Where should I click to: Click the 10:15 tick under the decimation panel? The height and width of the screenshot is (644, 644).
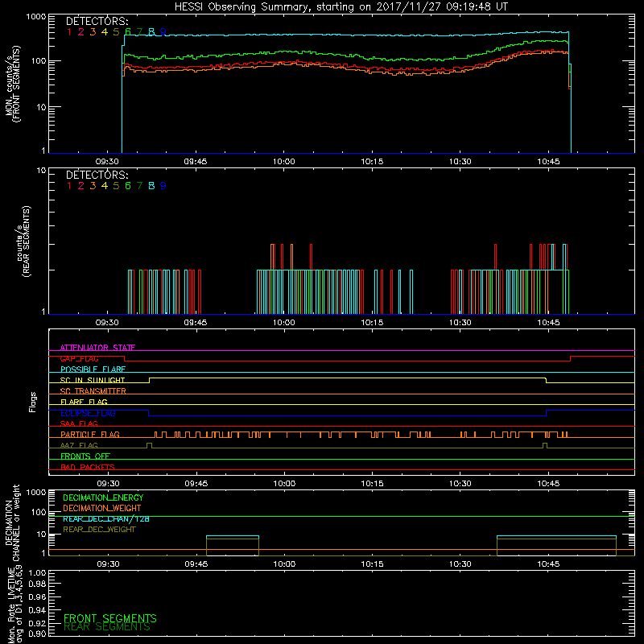[x=372, y=564]
